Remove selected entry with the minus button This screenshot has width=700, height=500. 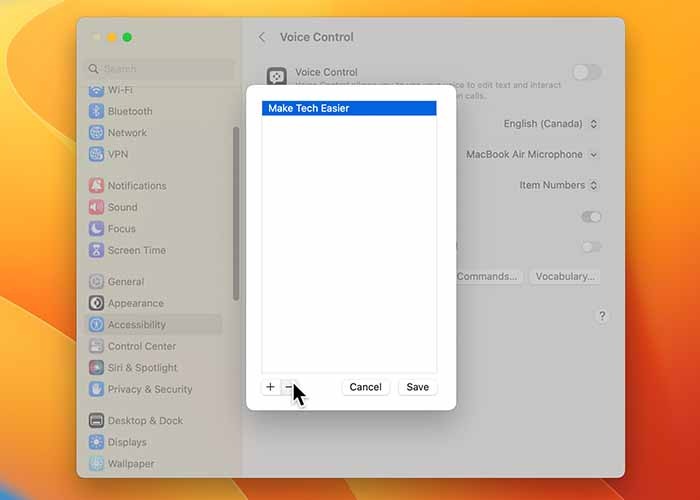[x=288, y=387]
